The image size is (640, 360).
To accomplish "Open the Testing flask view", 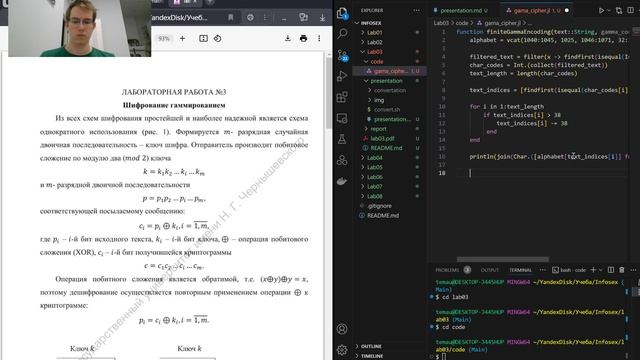I will [x=342, y=139].
